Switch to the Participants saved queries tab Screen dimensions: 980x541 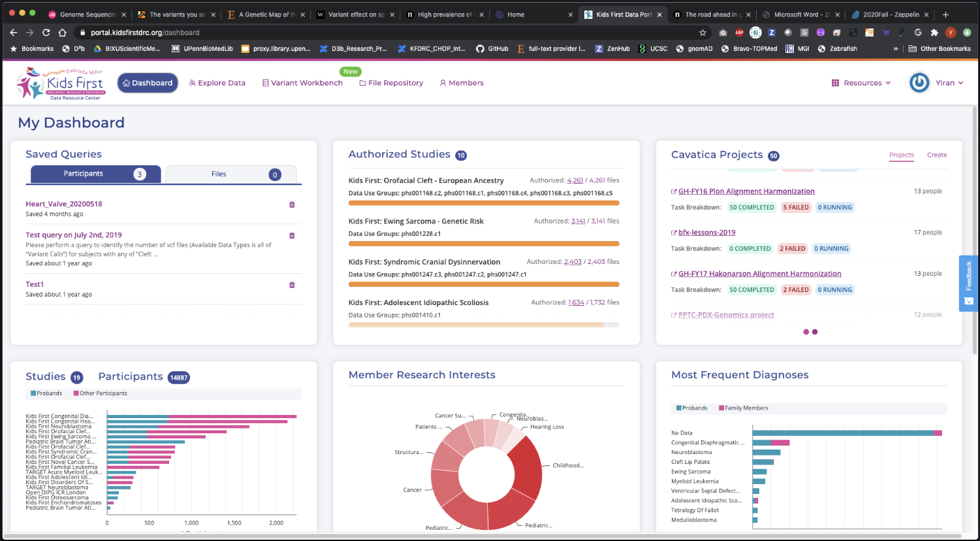coord(96,174)
